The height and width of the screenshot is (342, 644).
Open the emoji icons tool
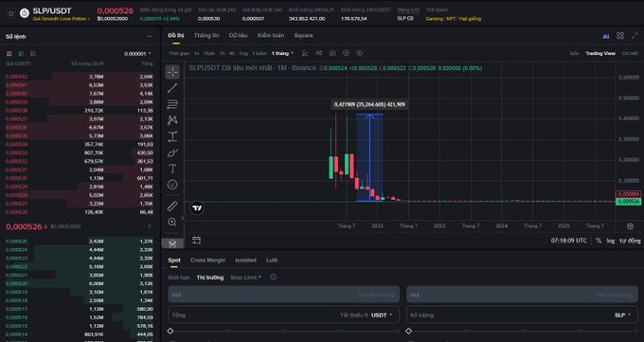(x=172, y=185)
